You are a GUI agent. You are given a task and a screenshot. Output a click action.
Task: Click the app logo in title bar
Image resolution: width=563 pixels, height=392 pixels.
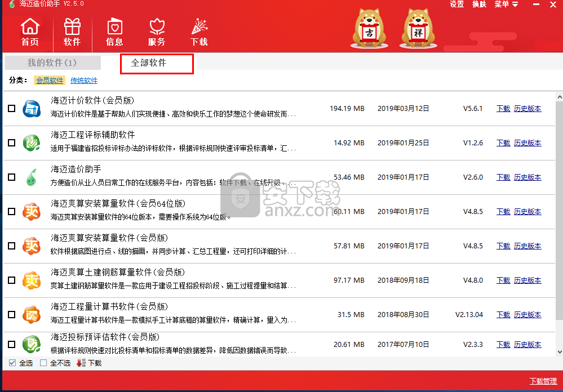(12, 5)
